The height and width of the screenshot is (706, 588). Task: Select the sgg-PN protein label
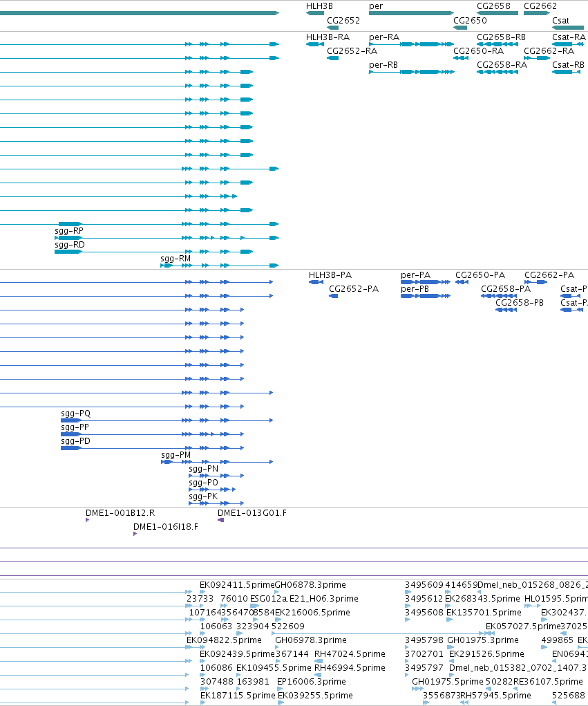point(203,469)
